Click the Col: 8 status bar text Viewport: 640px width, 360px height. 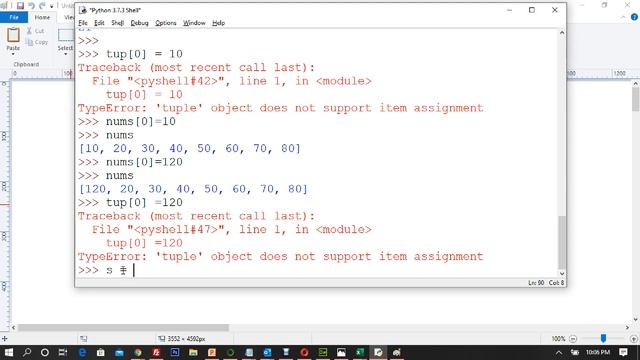556,282
